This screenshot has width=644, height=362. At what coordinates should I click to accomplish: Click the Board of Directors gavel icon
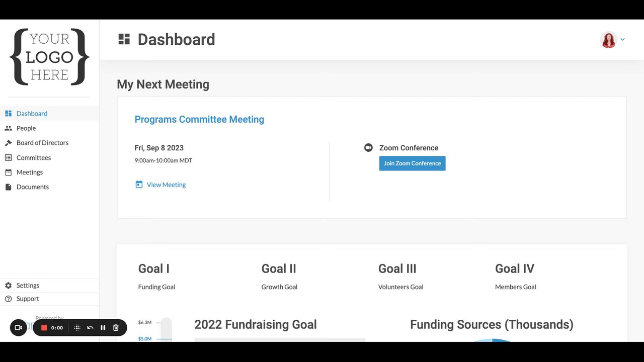tap(8, 143)
